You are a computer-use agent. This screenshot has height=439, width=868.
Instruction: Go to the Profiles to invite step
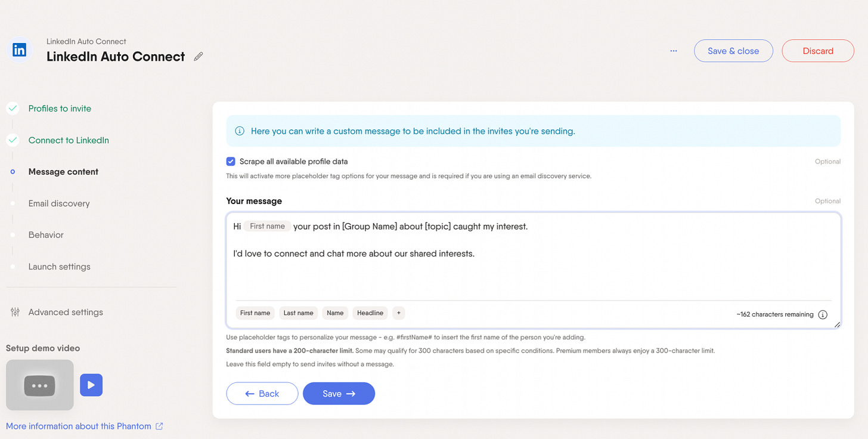coord(60,109)
